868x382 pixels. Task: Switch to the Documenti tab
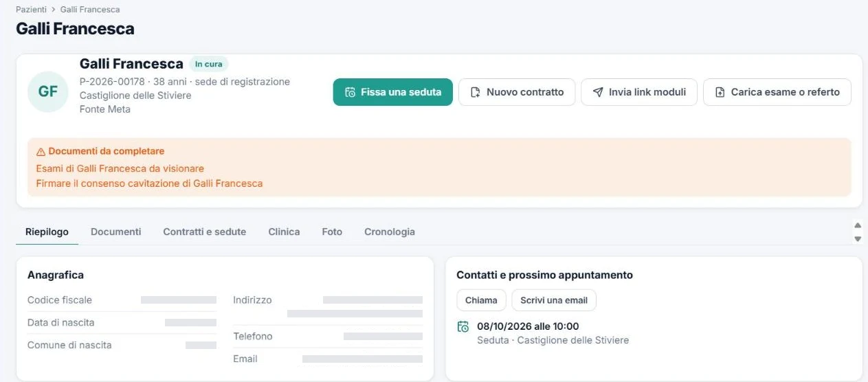pyautogui.click(x=116, y=232)
